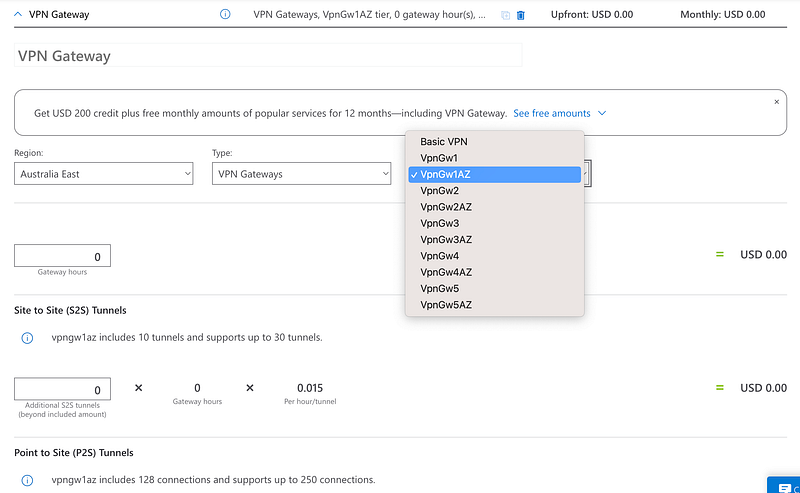Click the info icon beside P2S connections note
The height and width of the screenshot is (493, 800).
(28, 480)
